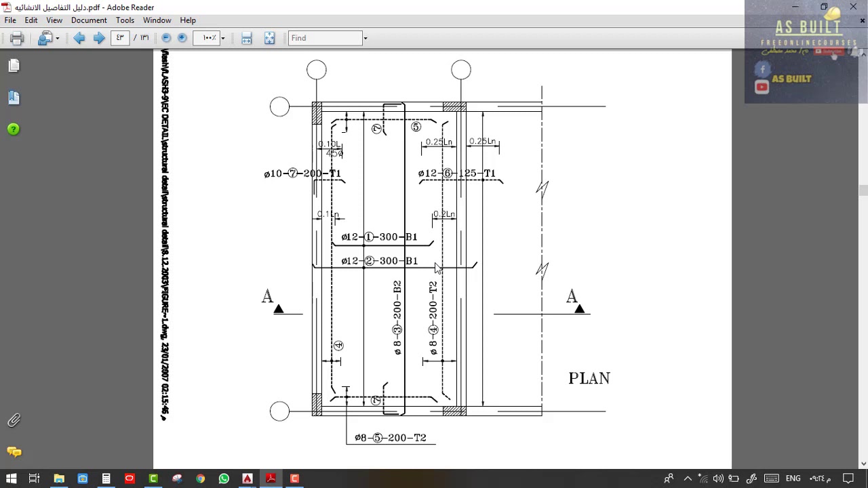This screenshot has height=488, width=868.
Task: Open the How To help panel icon
Action: click(x=14, y=129)
